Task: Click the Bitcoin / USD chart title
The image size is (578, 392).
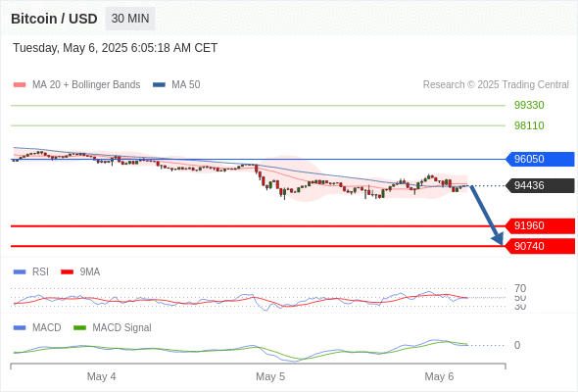Action: coord(54,19)
